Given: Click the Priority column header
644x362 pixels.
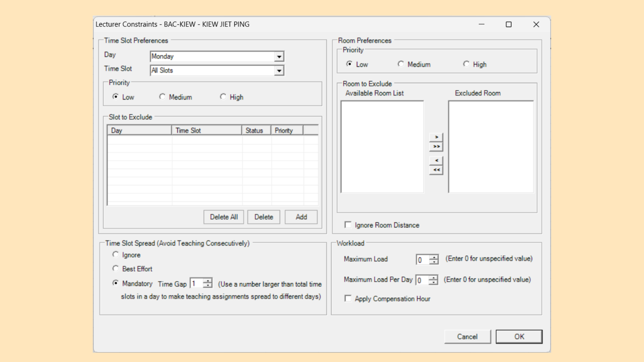Looking at the screenshot, I should tap(287, 130).
